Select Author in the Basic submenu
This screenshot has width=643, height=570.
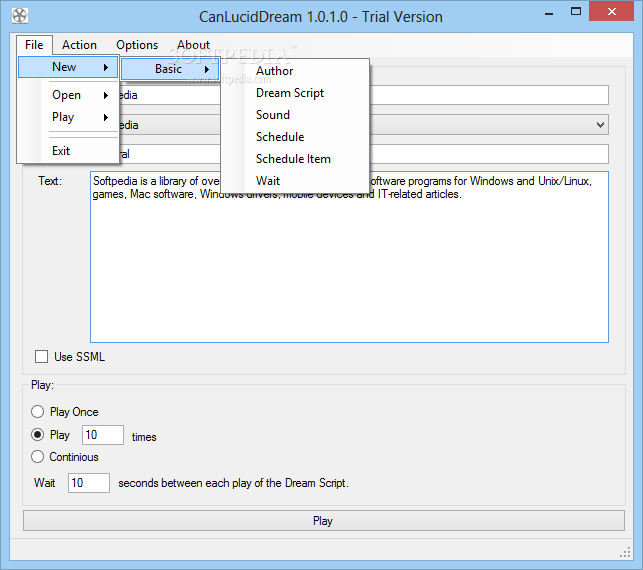click(x=295, y=71)
